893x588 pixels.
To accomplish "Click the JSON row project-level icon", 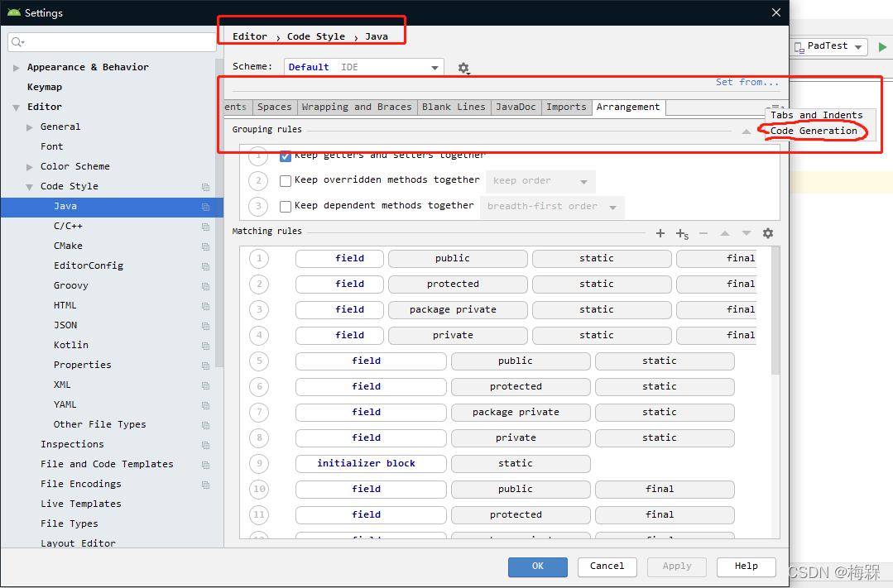I will tap(205, 326).
